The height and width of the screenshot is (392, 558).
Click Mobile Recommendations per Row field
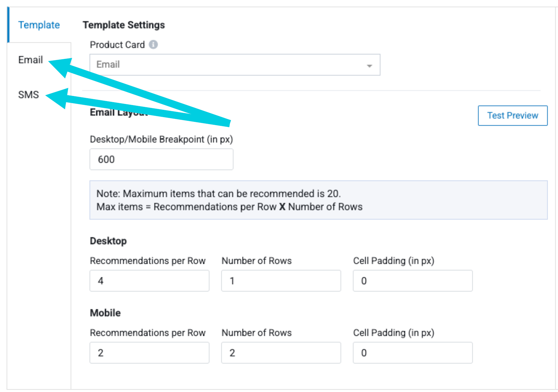pos(149,353)
